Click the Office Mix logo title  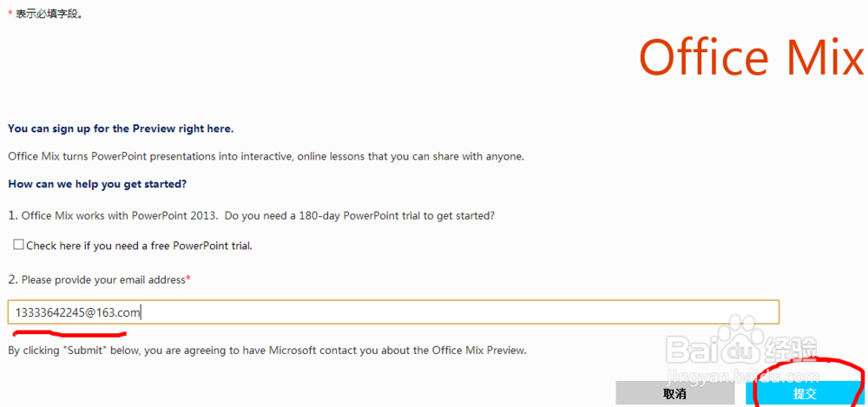click(752, 57)
